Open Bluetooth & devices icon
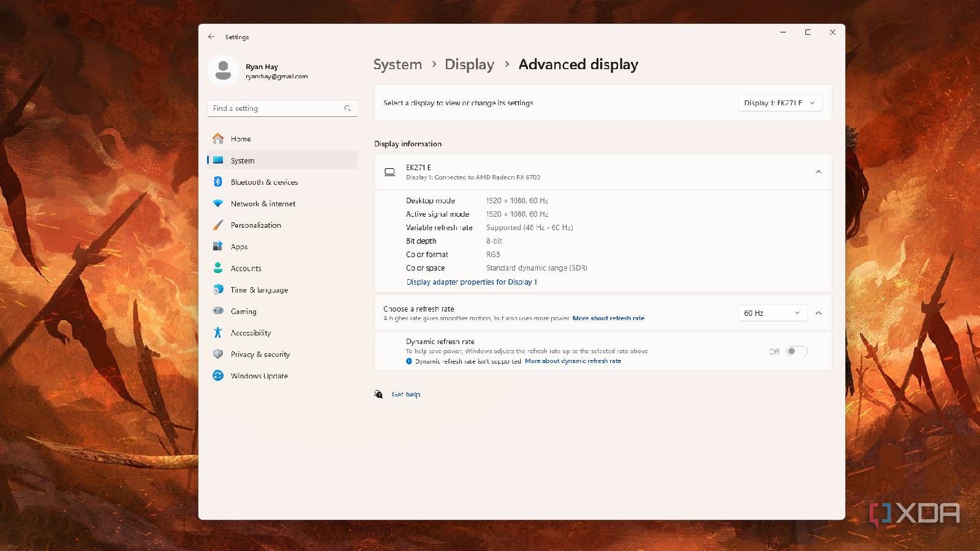Screen dimensions: 980x551 tap(218, 182)
